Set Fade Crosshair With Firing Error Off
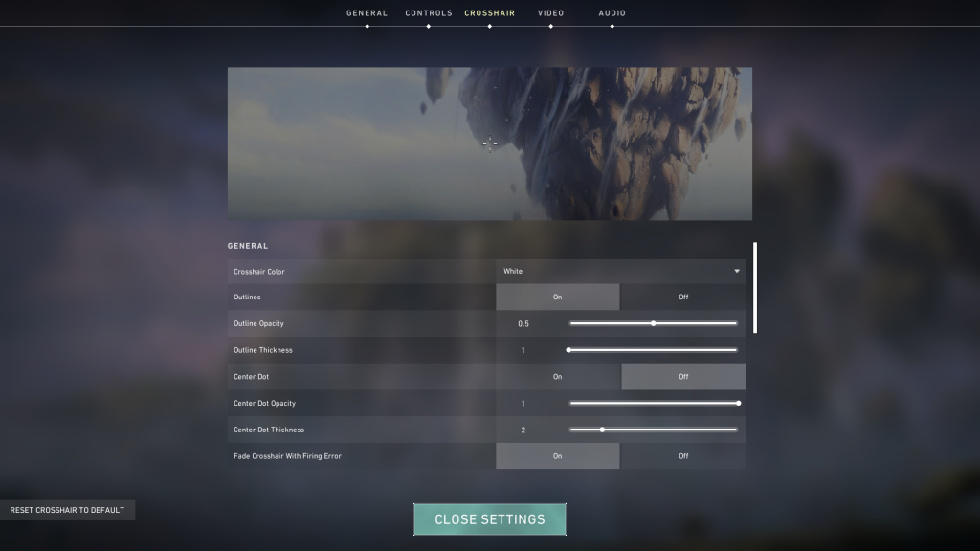Screen dimensions: 980x551 click(x=683, y=456)
